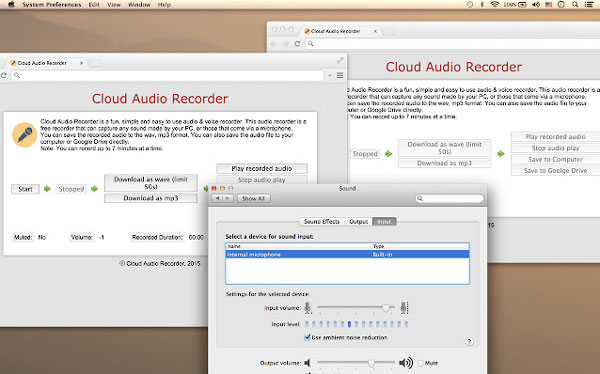Click the Show All button
Screen dimensions: 600x374
(253, 198)
